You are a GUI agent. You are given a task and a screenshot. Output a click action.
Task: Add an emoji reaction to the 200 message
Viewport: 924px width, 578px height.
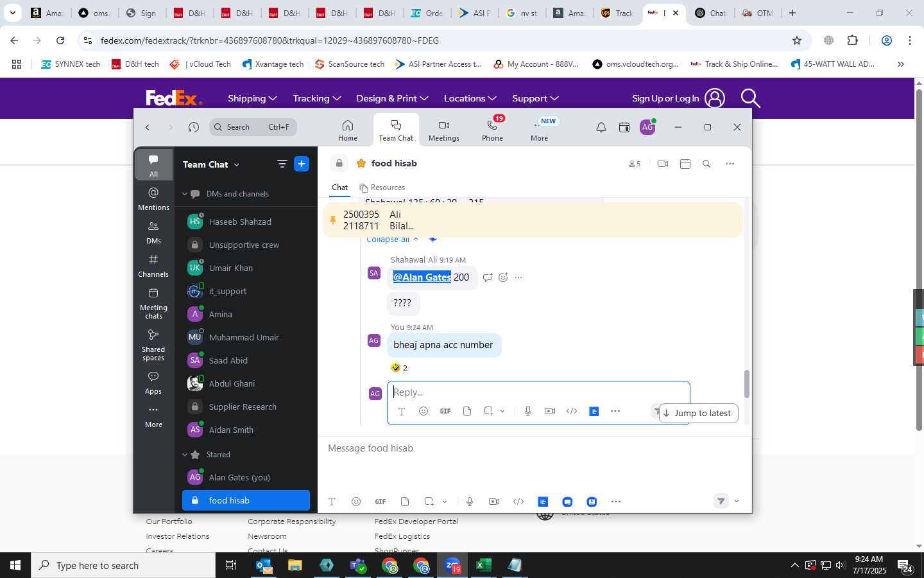coord(503,277)
